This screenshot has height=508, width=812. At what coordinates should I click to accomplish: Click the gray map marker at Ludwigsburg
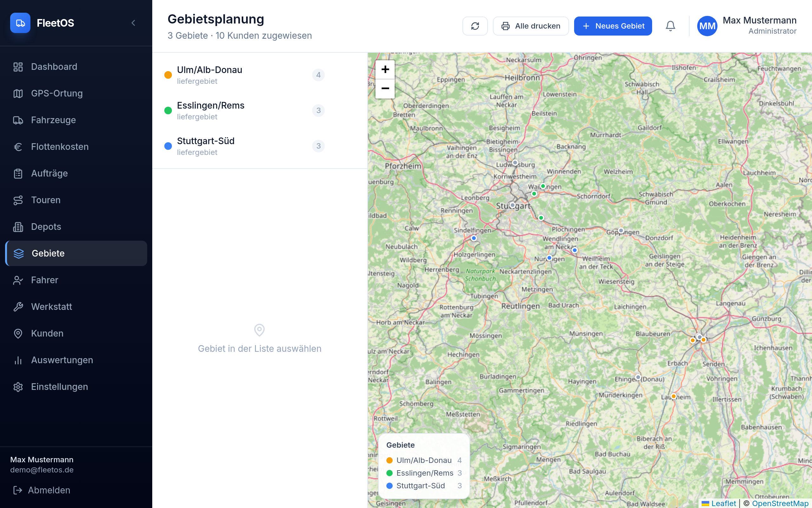point(515,163)
